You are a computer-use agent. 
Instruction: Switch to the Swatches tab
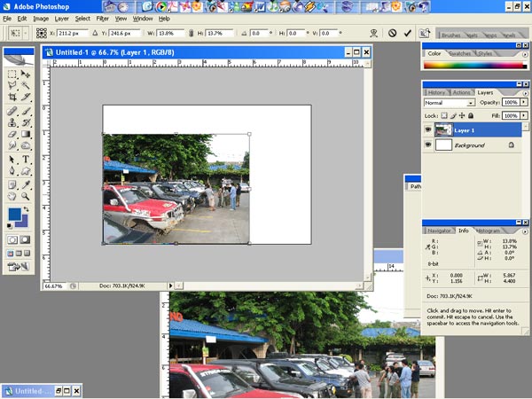[462, 53]
